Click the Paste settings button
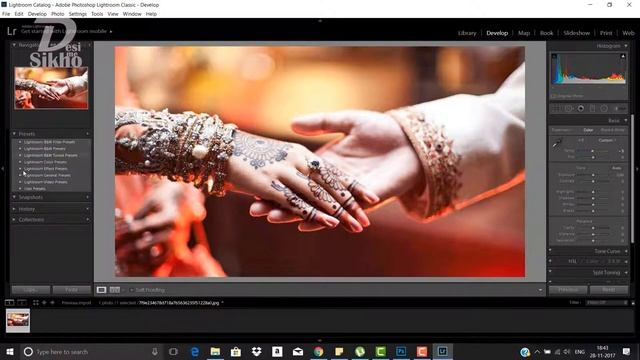 [x=72, y=290]
